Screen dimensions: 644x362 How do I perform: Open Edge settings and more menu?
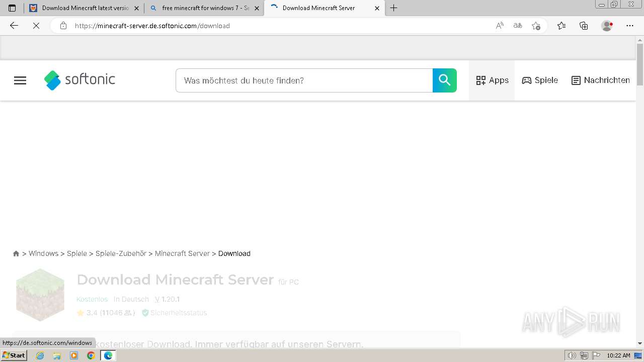[x=630, y=26]
